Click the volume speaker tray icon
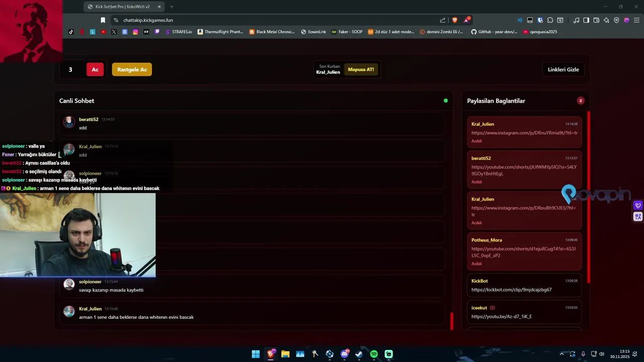The width and height of the screenshot is (644, 362). pos(601,354)
